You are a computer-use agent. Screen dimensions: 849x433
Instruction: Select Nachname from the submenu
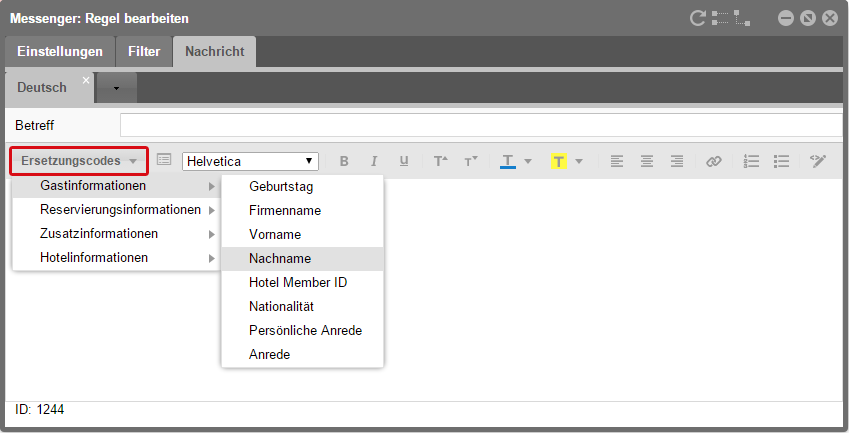[276, 258]
